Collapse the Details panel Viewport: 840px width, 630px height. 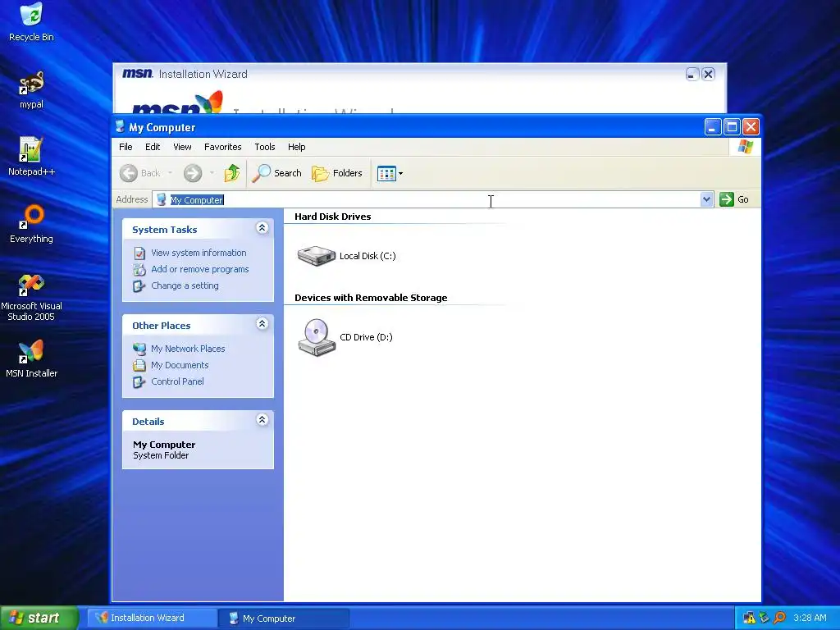point(262,420)
